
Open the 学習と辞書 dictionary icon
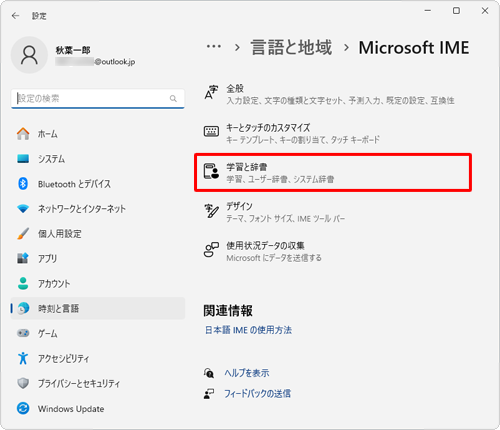211,171
